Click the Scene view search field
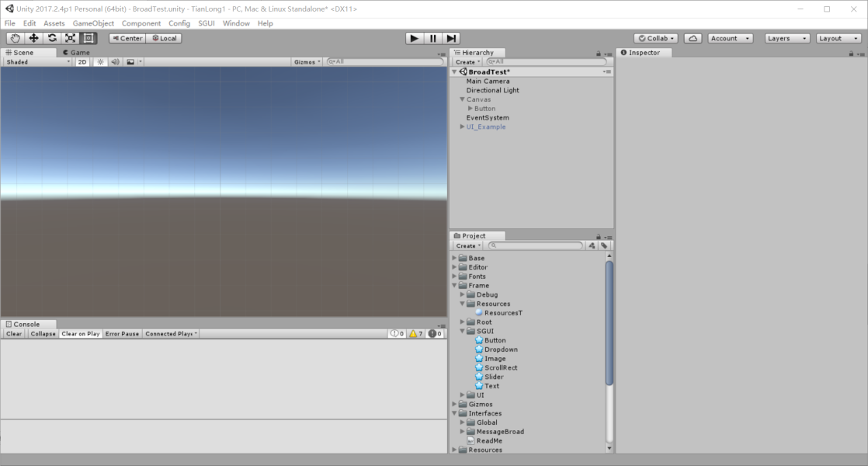This screenshot has height=466, width=868. pyautogui.click(x=386, y=62)
